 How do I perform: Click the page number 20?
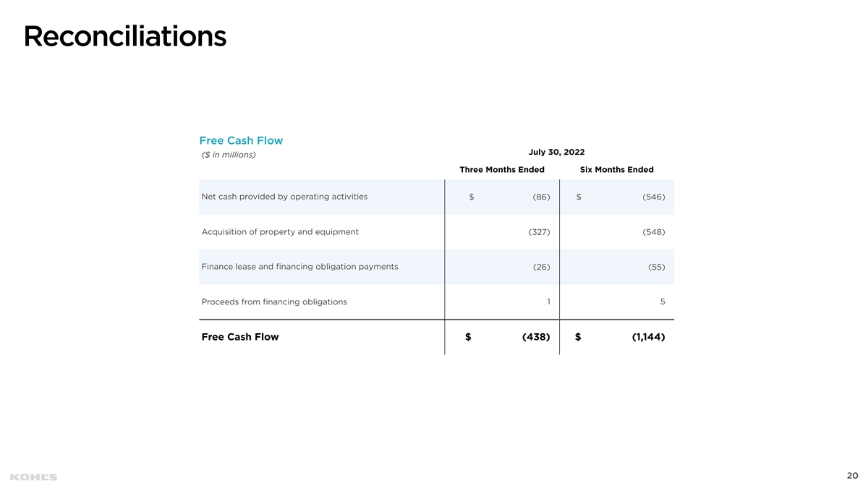(852, 476)
